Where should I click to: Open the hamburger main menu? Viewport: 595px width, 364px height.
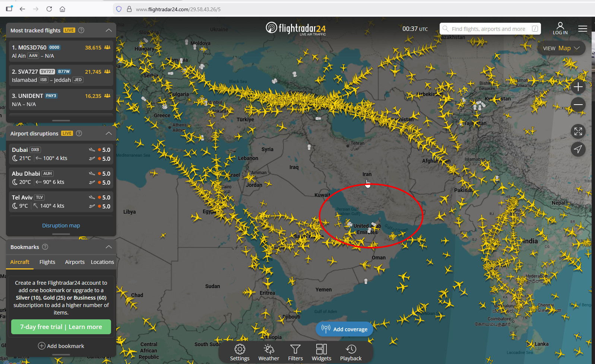coord(583,29)
